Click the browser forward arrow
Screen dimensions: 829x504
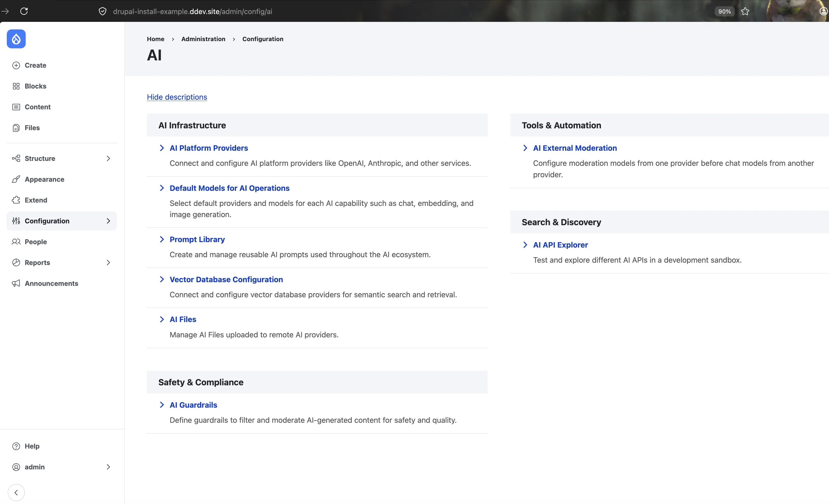point(5,11)
